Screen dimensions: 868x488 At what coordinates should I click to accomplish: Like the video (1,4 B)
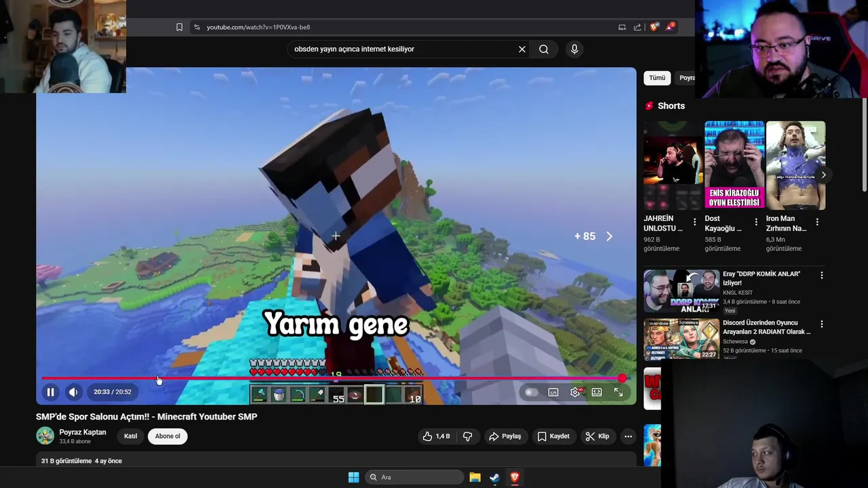436,436
